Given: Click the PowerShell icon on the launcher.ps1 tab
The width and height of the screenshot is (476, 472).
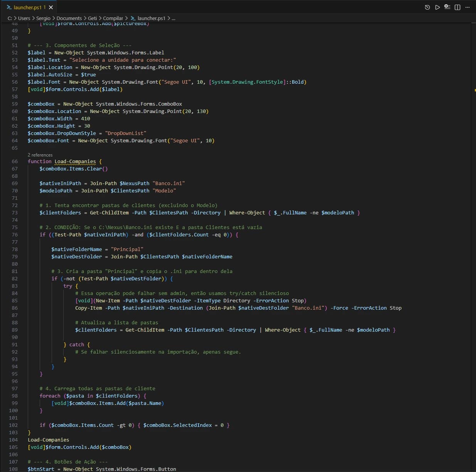Looking at the screenshot, I should coord(9,7).
